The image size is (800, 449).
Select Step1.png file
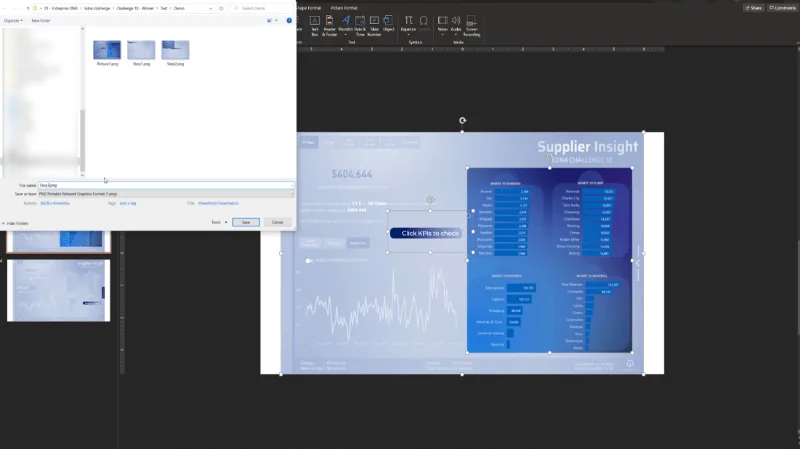pos(141,53)
